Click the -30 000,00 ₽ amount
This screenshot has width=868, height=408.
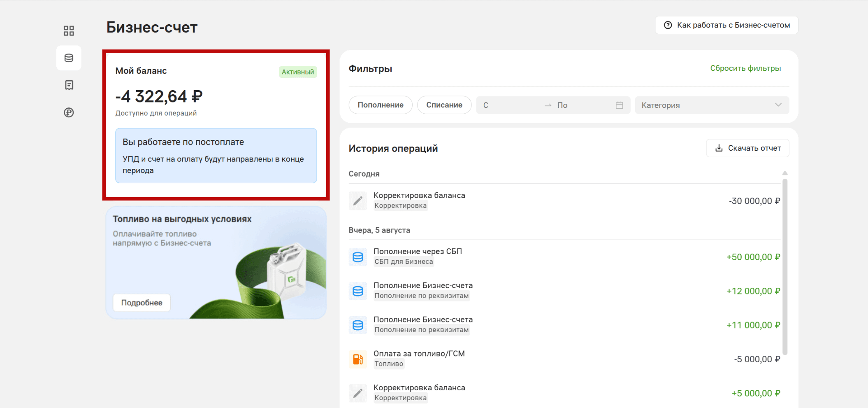(754, 201)
